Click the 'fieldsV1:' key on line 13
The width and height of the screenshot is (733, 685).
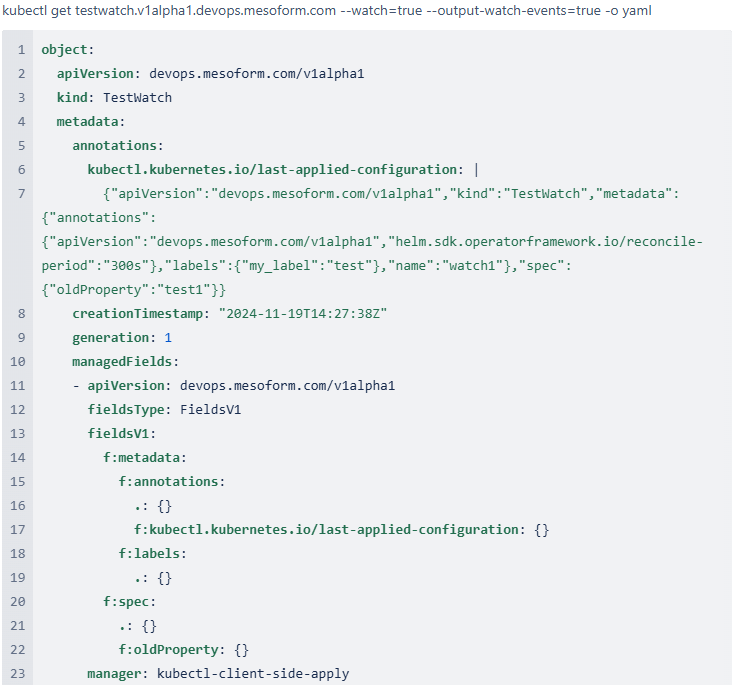tap(122, 433)
